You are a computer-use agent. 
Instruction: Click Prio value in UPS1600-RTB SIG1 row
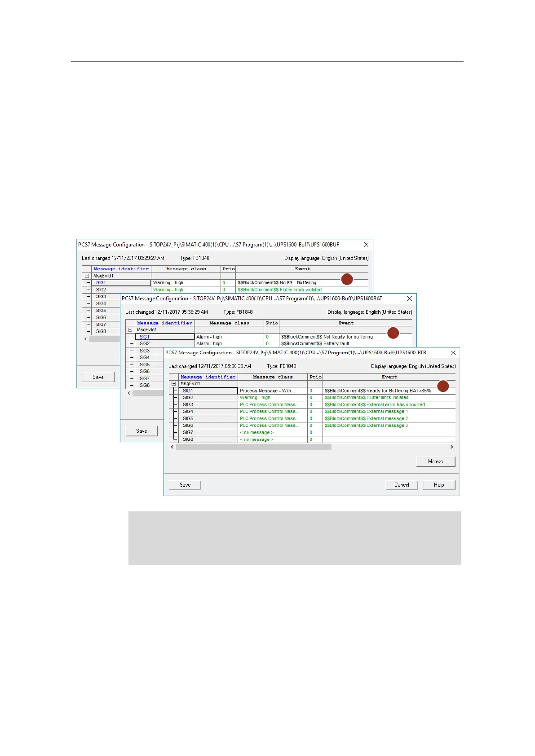(x=315, y=391)
